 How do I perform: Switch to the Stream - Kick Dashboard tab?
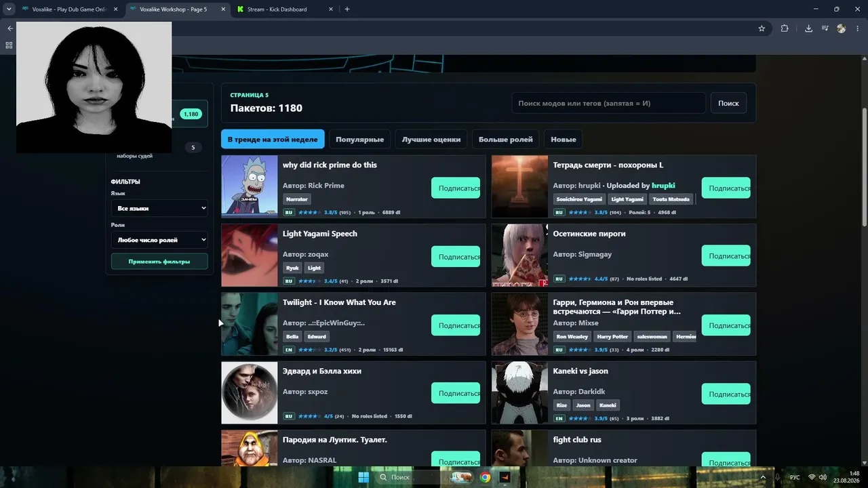click(285, 9)
